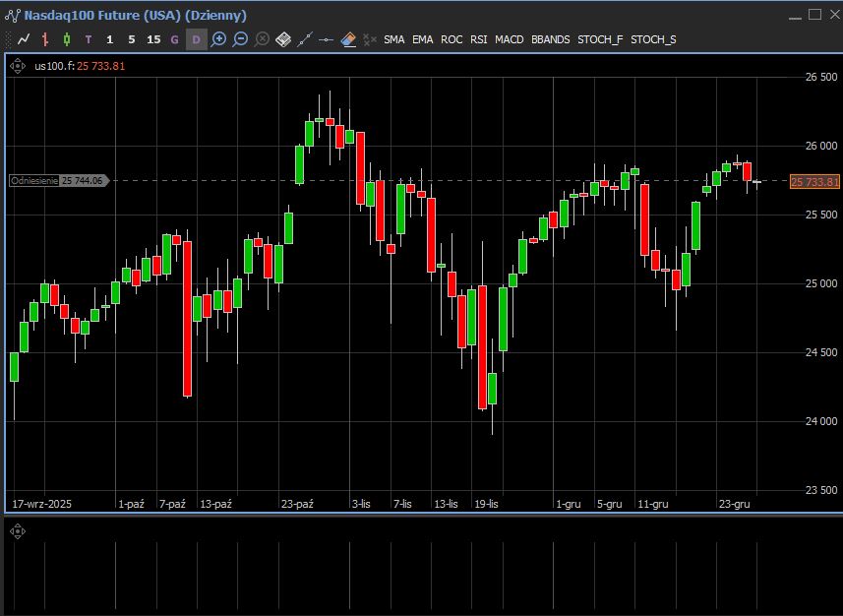This screenshot has width=843, height=616.
Task: Select the horizontal line drawing tool
Action: click(327, 39)
